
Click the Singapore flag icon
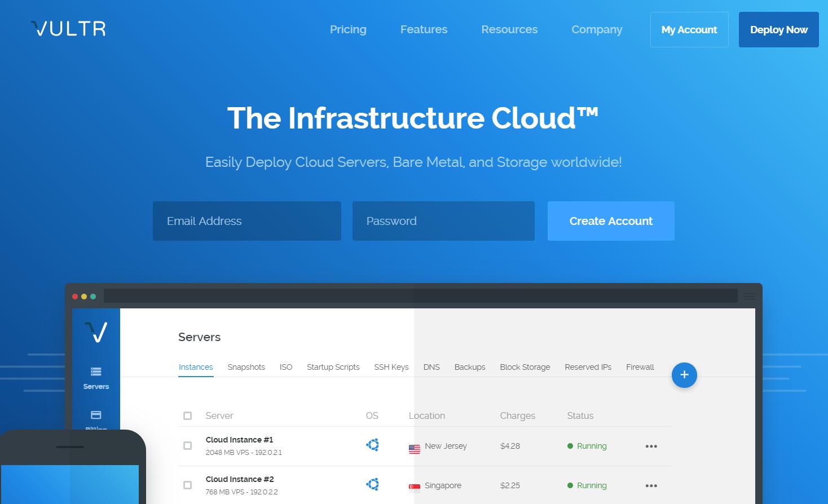[x=415, y=488]
